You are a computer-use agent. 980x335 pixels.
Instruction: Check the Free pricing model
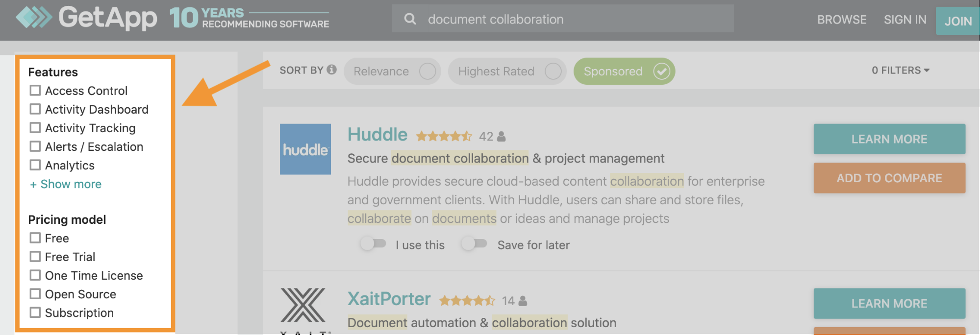tap(35, 238)
